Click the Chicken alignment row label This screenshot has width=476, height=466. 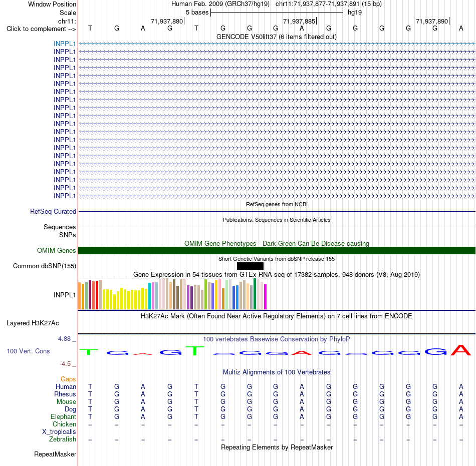coord(64,424)
